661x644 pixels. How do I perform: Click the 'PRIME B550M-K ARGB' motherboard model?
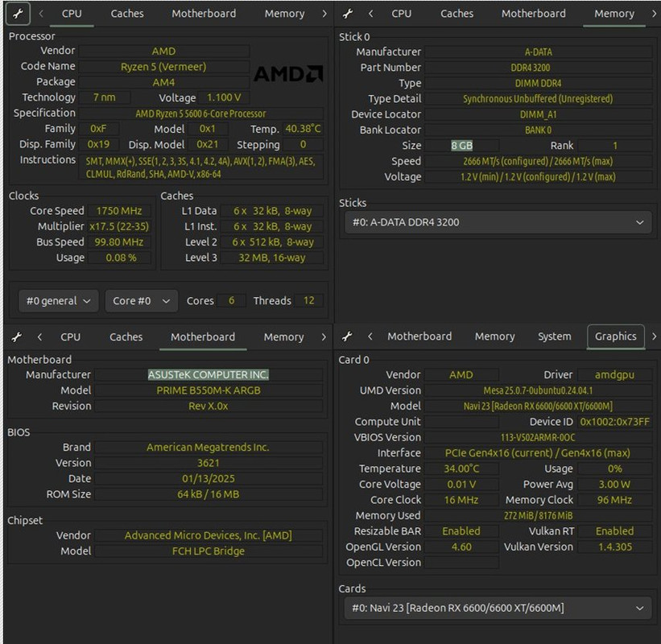[x=209, y=390]
